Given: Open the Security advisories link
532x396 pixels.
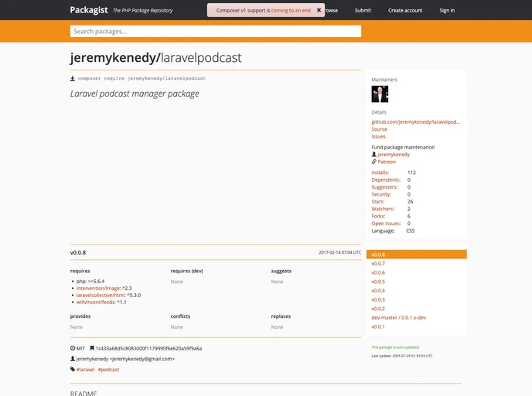Looking at the screenshot, I should click(381, 194).
